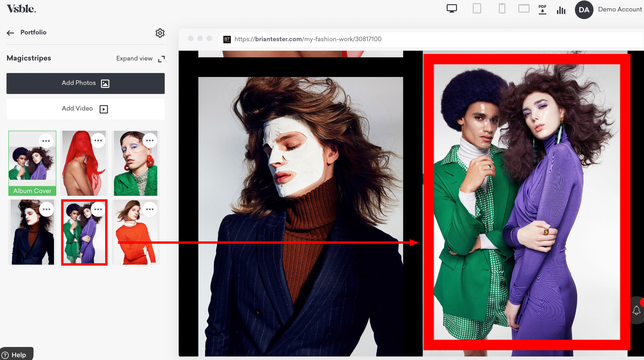Open options menu on Album Cover thumbnail

point(46,141)
